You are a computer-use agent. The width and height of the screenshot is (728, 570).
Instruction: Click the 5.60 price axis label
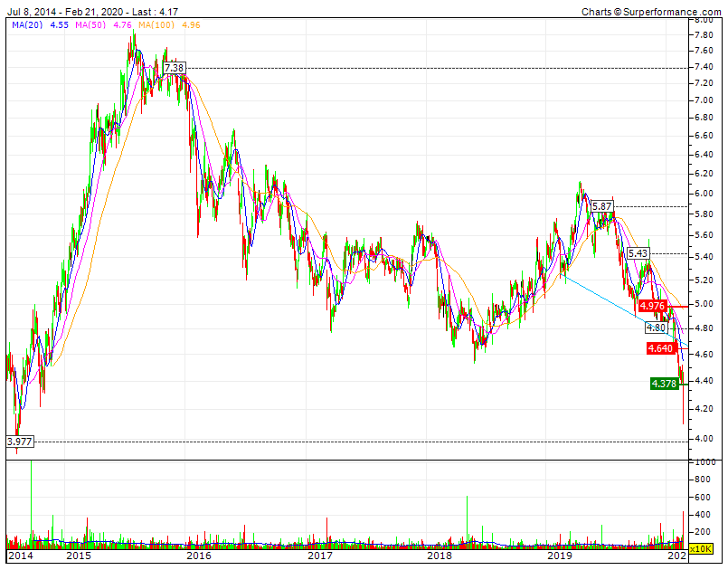click(704, 235)
